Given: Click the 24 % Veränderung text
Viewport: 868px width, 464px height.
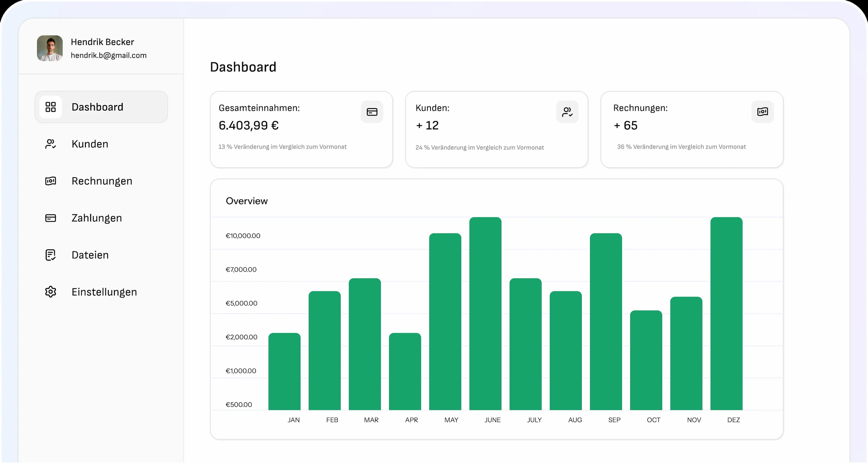Looking at the screenshot, I should 479,147.
